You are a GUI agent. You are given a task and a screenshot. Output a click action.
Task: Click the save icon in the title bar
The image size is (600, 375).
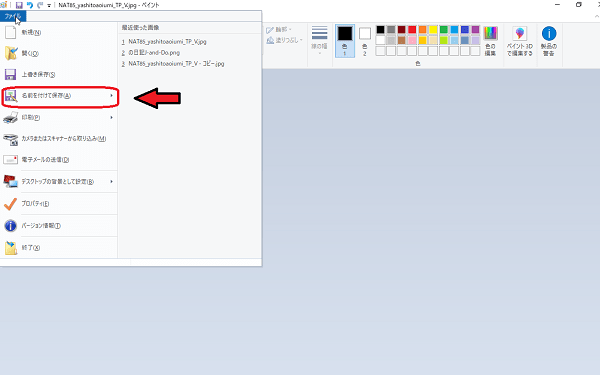(19, 5)
